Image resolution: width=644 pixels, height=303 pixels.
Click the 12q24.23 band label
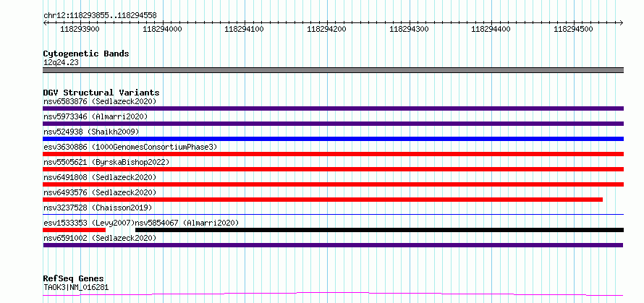(x=61, y=63)
